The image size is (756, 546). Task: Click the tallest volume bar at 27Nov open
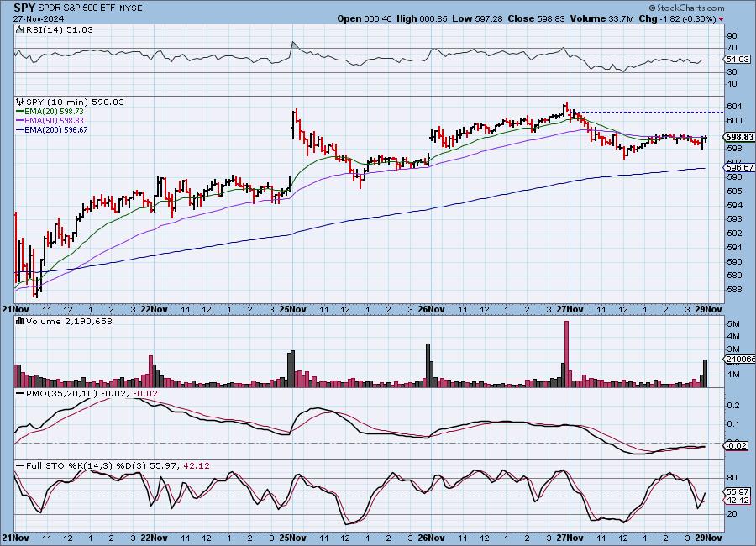pyautogui.click(x=566, y=354)
